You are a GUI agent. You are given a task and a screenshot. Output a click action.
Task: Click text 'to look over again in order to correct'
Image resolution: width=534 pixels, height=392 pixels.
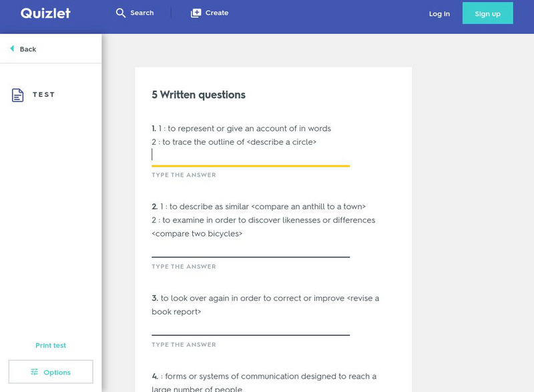click(231, 299)
